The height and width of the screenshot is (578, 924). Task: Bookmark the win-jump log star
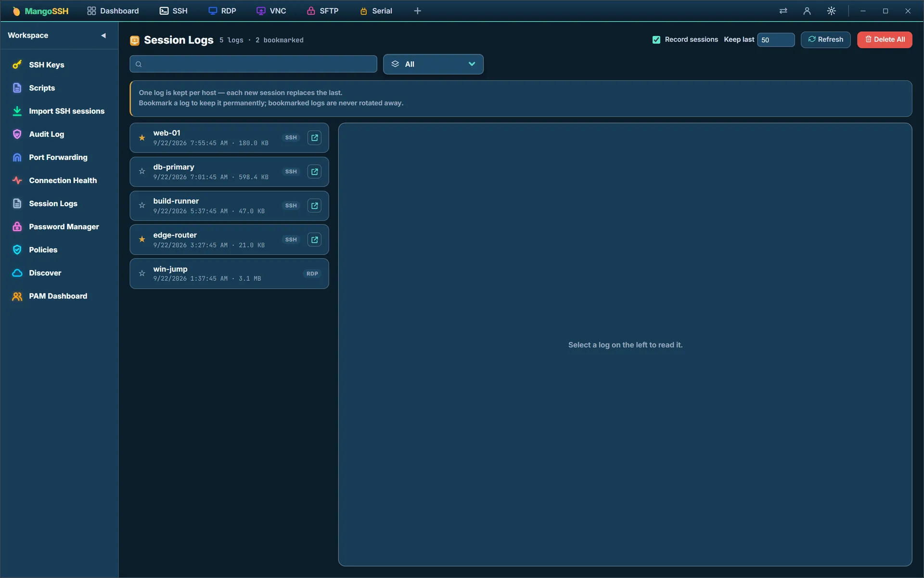(x=142, y=274)
